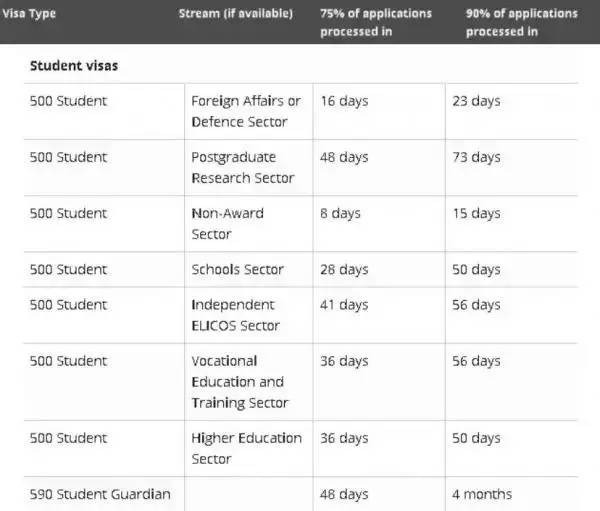Image resolution: width=600 pixels, height=511 pixels.
Task: Click Vocational Education and Training Sector cell
Action: pyautogui.click(x=240, y=381)
